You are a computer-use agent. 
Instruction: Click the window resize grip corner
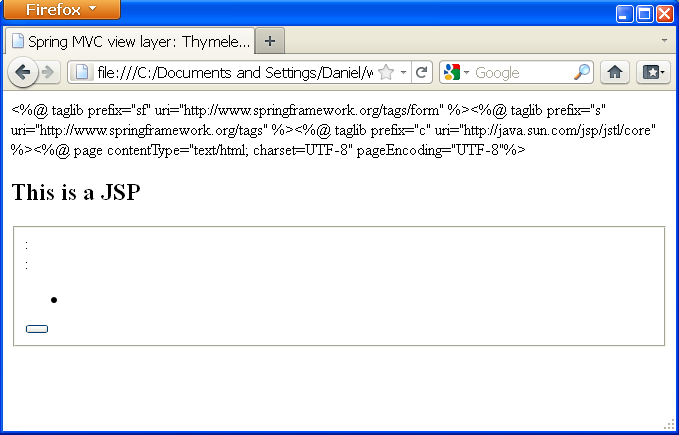pyautogui.click(x=669, y=425)
